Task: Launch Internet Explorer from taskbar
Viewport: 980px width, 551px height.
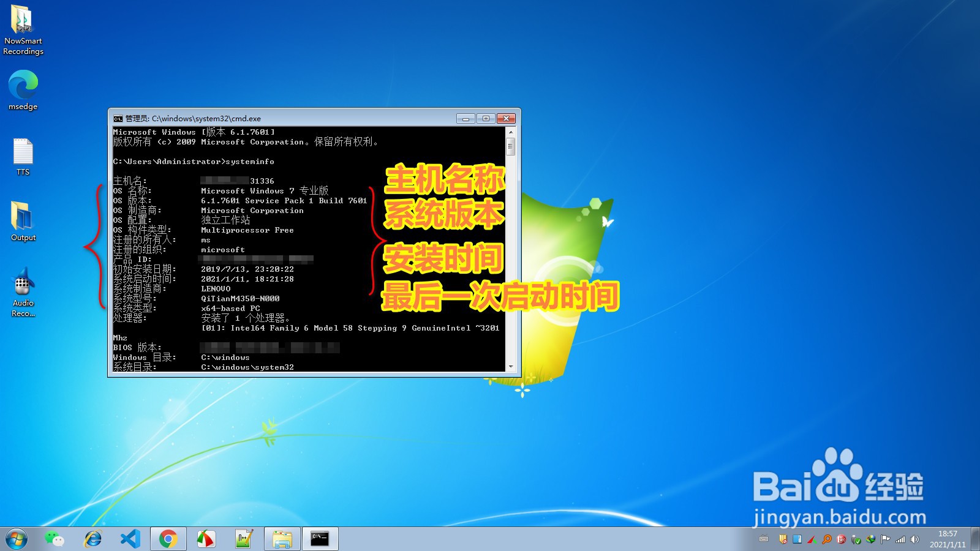Action: click(x=93, y=539)
